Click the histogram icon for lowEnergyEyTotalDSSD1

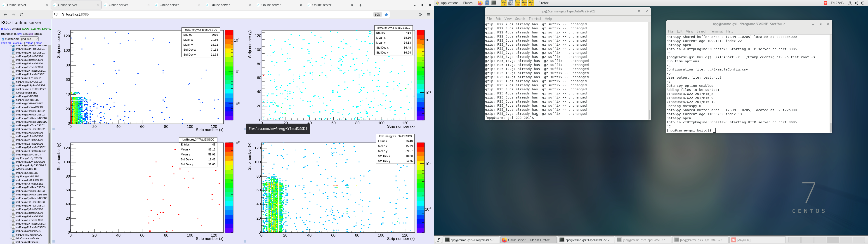(x=14, y=56)
